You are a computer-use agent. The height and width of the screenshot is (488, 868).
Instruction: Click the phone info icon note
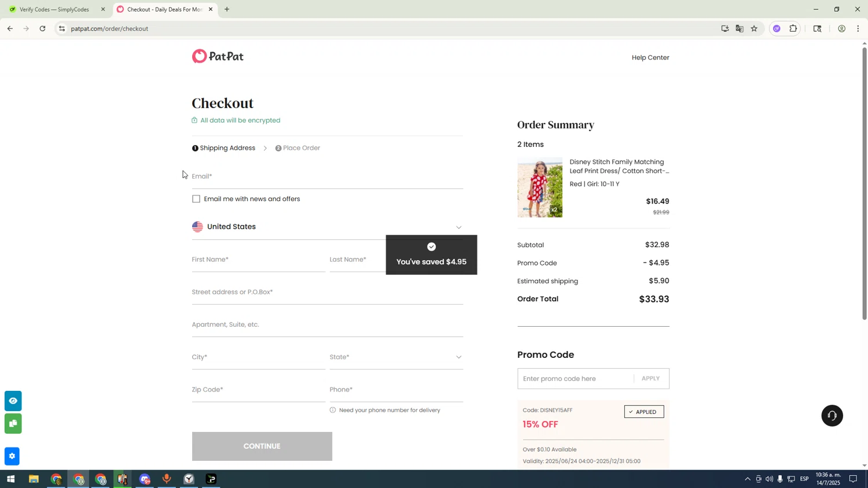coord(333,411)
